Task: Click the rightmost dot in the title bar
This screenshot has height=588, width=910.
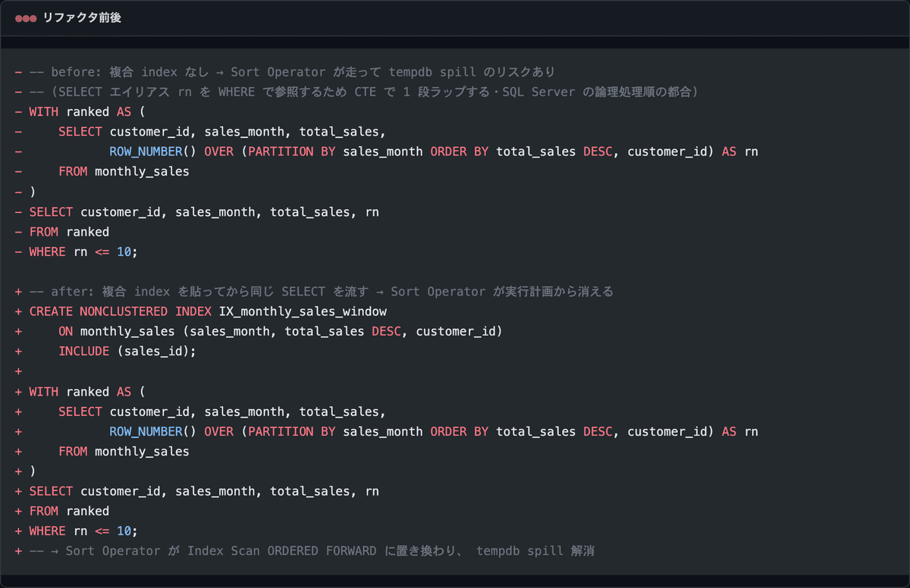Action: [x=33, y=18]
